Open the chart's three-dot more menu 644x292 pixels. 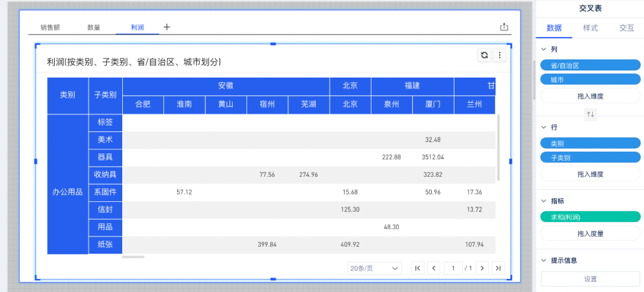click(500, 55)
